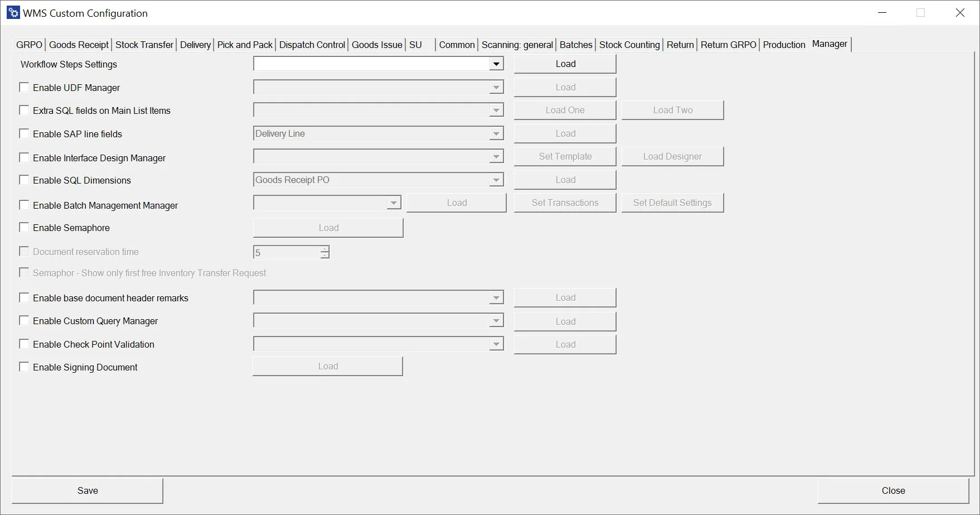Open the Pick and Pack tab
The width and height of the screenshot is (980, 515).
tap(245, 45)
